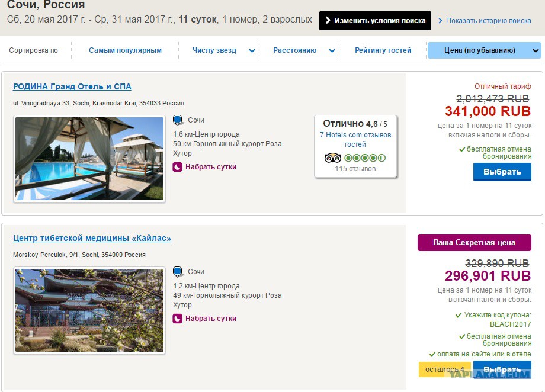The height and width of the screenshot is (392, 545).
Task: Expand the Числу звезд sort arrow
Action: 252,51
